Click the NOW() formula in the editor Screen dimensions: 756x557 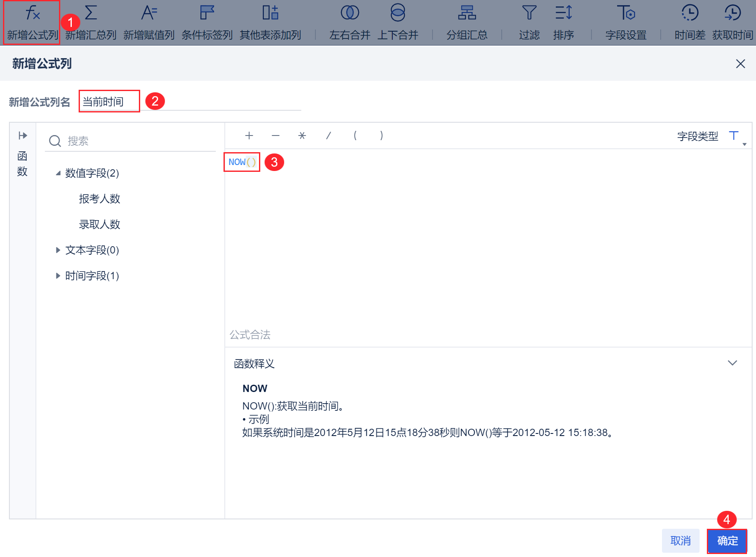(x=242, y=162)
